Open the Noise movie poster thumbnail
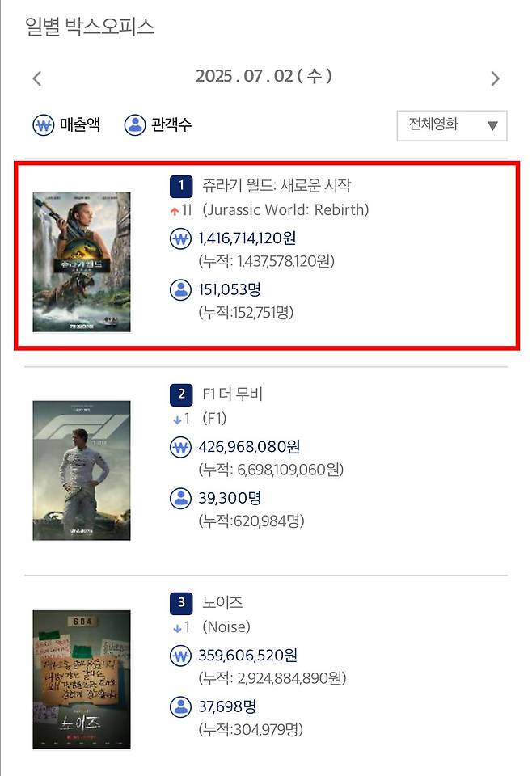The width and height of the screenshot is (532, 776). (x=82, y=680)
